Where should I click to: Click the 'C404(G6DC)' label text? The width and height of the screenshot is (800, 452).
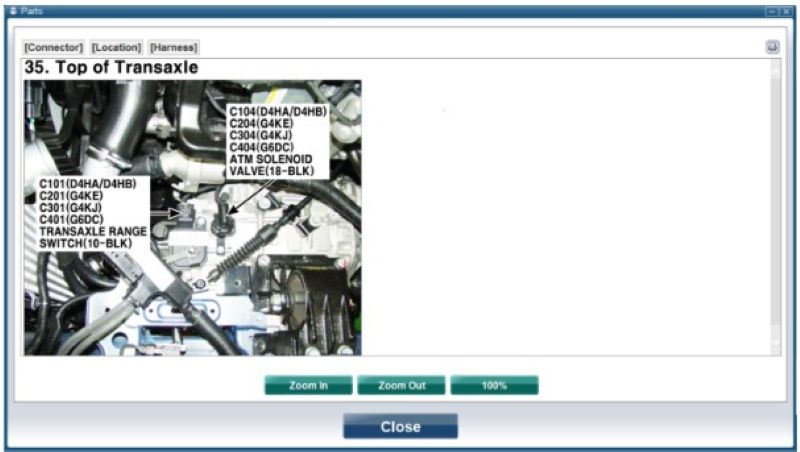[x=262, y=147]
